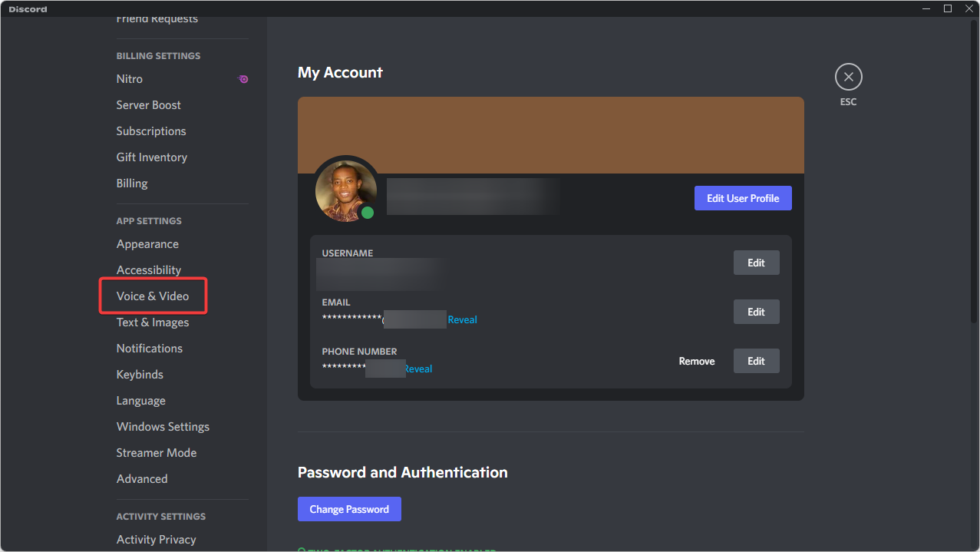Edit the username
Viewport: 980px width, 552px height.
[x=756, y=263]
